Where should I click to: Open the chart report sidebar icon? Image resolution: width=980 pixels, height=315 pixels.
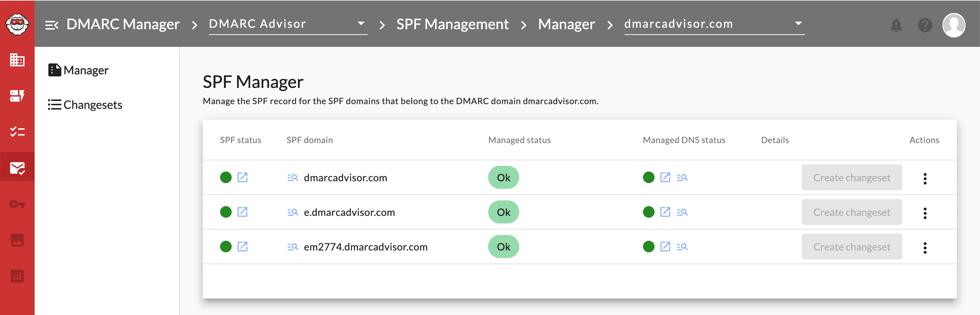17,276
